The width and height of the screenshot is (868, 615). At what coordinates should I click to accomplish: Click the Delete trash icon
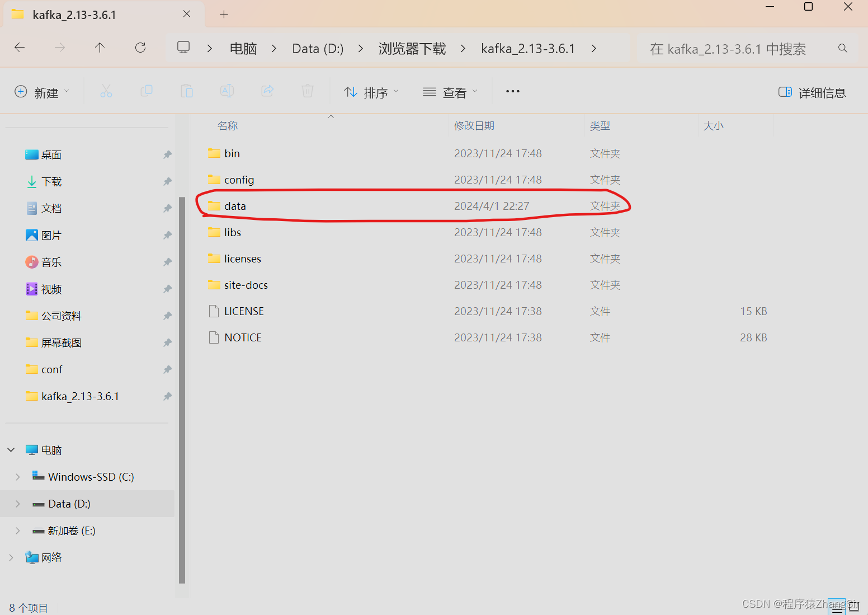308,91
